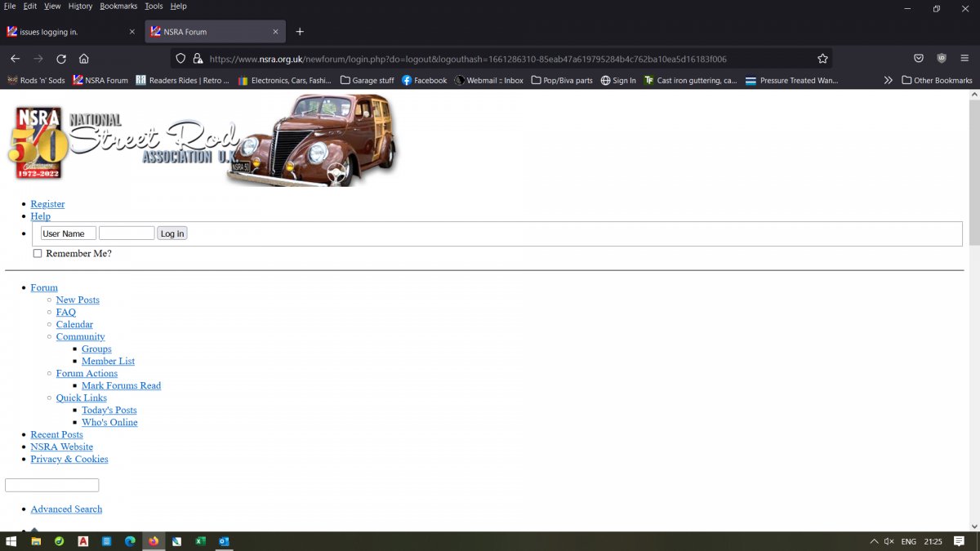Screen dimensions: 980x551
Task: Expand the Garage stuff bookmarks folder
Action: pyautogui.click(x=367, y=81)
